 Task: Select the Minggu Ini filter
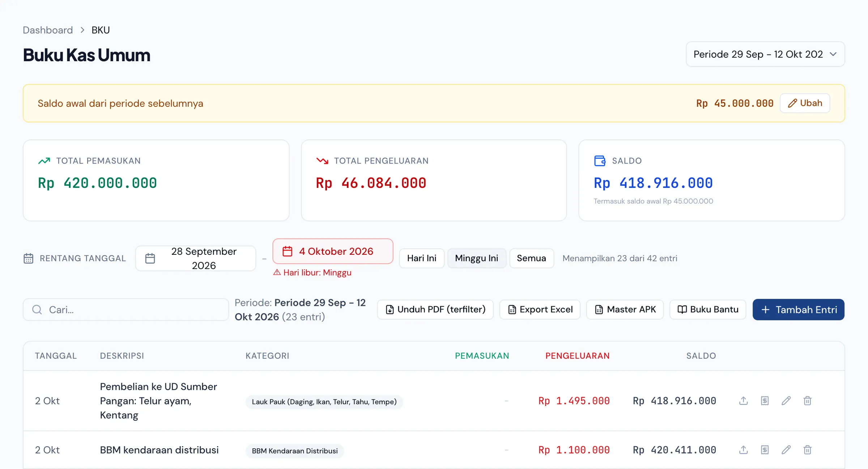coord(477,258)
